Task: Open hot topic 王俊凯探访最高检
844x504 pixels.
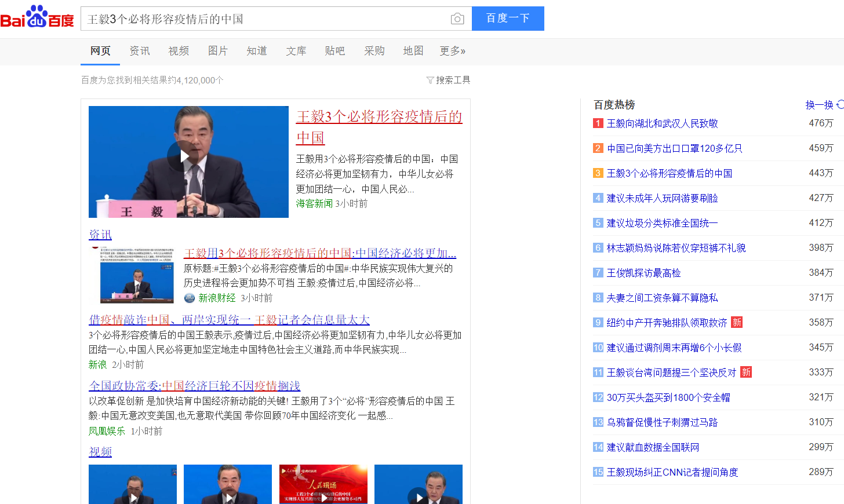Action: 644,273
